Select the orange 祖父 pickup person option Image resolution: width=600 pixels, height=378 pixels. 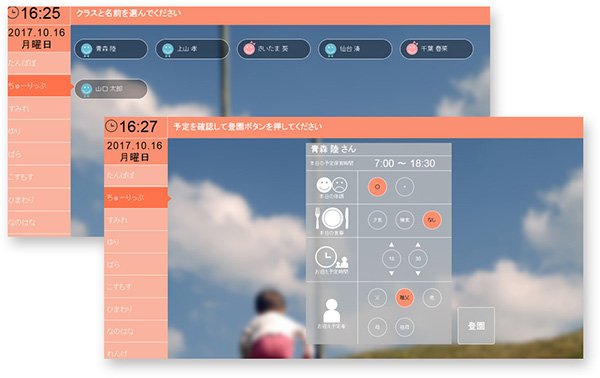pyautogui.click(x=404, y=298)
